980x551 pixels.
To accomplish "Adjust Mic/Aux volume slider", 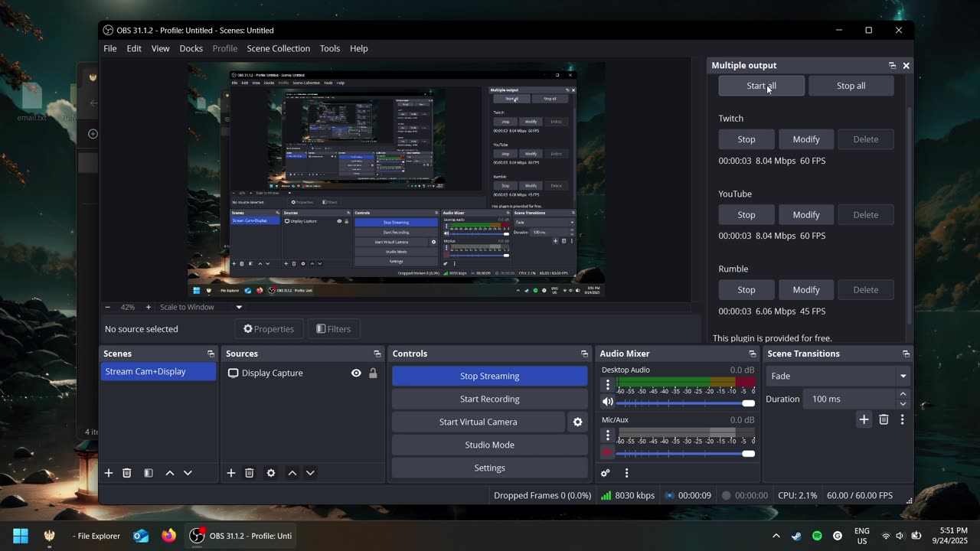I will (x=685, y=453).
